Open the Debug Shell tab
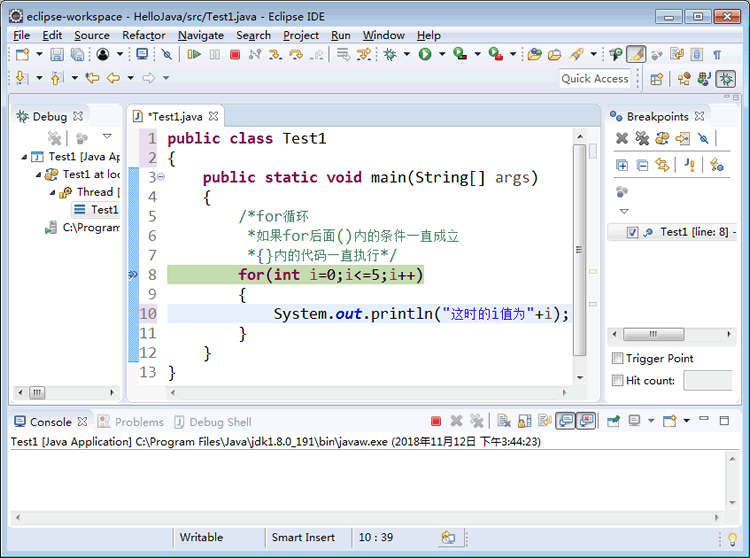The height and width of the screenshot is (558, 750). click(213, 422)
